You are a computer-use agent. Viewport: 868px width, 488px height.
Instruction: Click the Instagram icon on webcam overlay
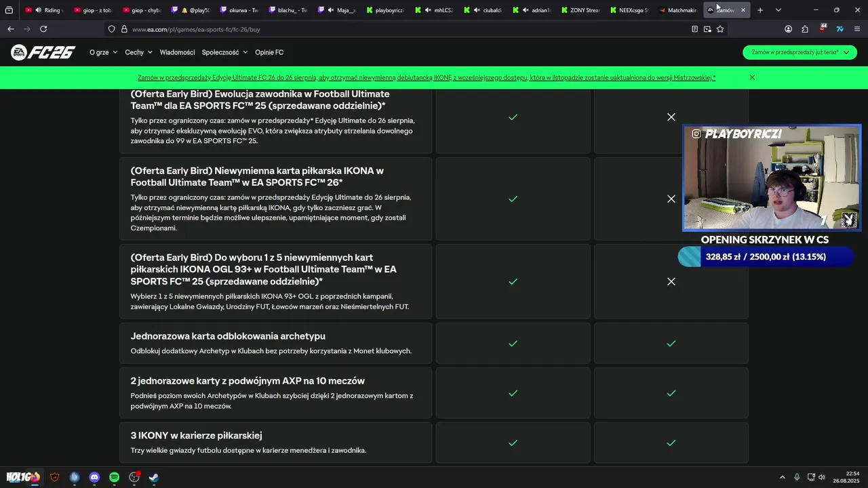point(696,134)
